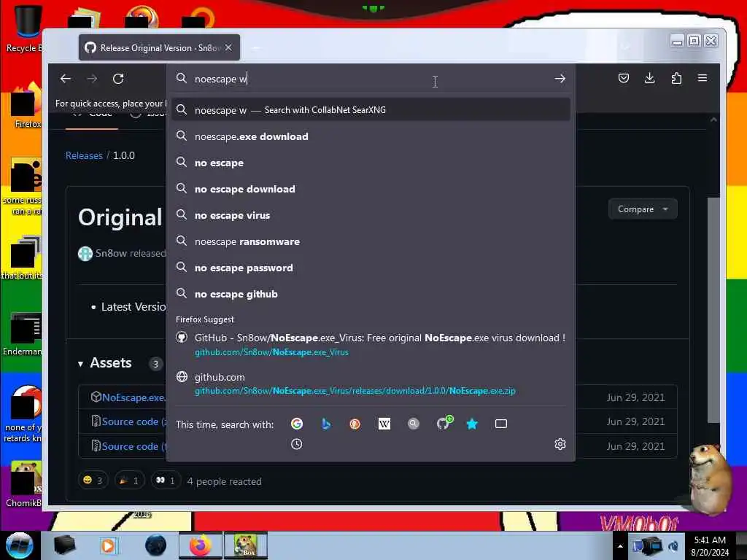This screenshot has height=560, width=747.
Task: Search open tabs using the tab icon
Action: pyautogui.click(x=500, y=424)
